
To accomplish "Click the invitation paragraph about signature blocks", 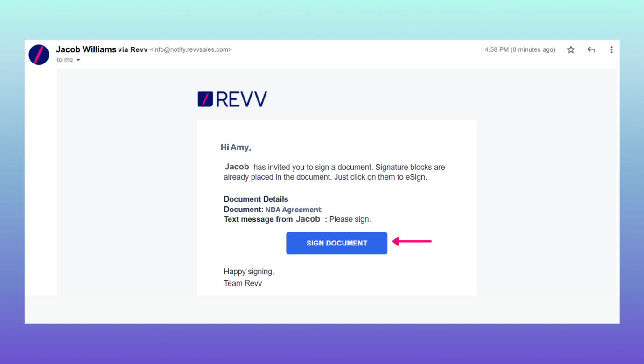I will (334, 172).
